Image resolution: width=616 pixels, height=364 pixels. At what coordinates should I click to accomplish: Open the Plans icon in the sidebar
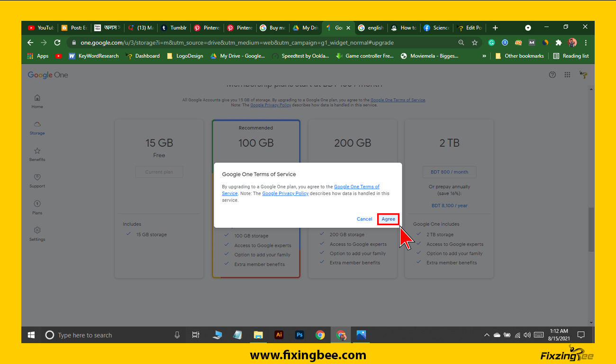click(37, 204)
